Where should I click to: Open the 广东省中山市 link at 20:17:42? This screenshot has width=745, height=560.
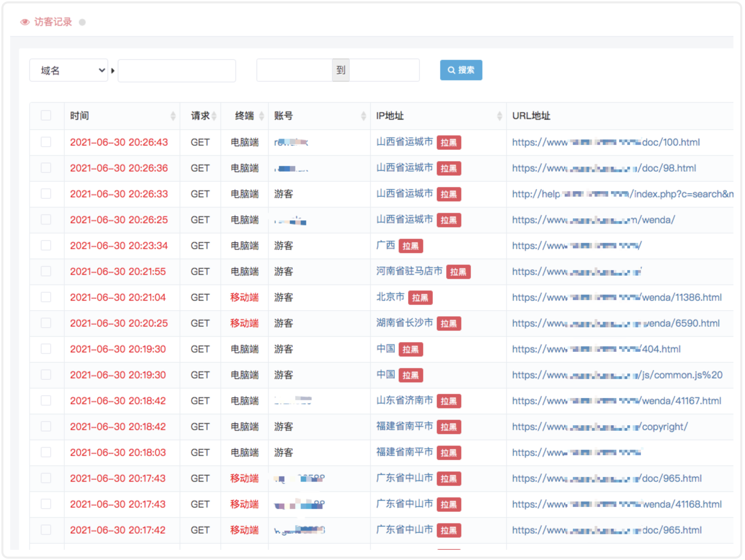(x=404, y=530)
